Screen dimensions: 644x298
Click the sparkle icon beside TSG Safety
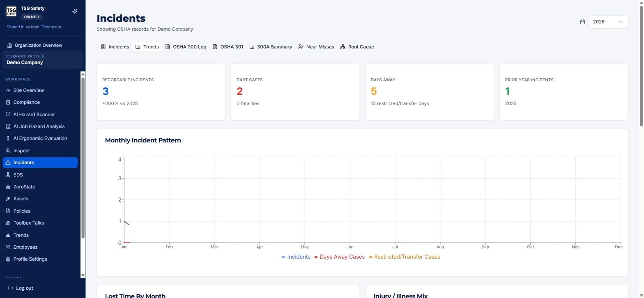coord(75,11)
